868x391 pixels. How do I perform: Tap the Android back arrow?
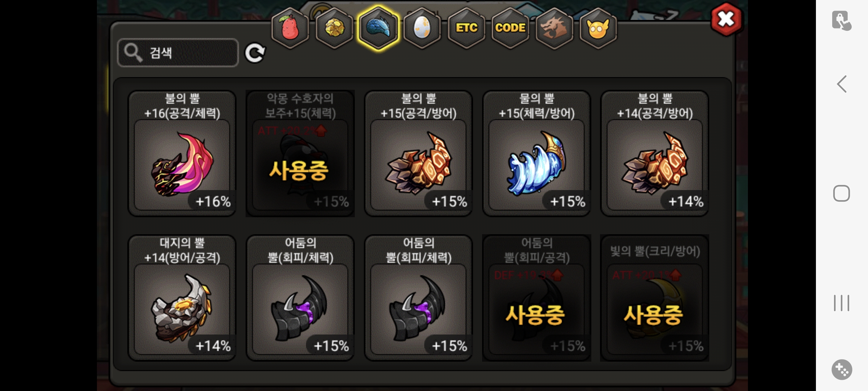[842, 84]
